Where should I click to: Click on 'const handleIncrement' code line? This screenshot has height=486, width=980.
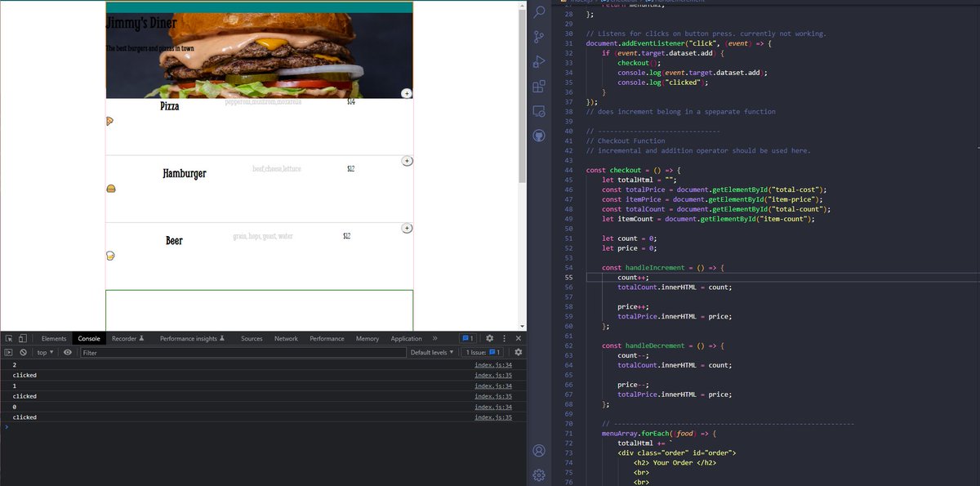pos(663,267)
